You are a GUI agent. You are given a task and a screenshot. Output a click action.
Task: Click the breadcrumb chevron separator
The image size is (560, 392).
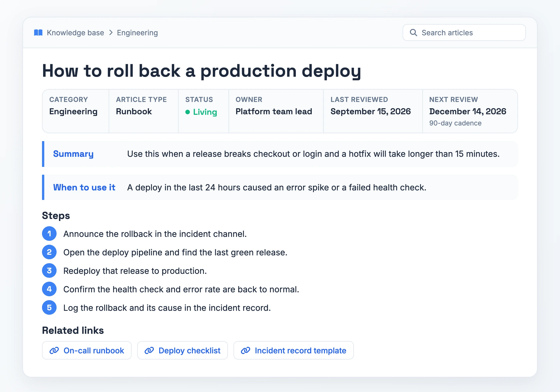111,33
